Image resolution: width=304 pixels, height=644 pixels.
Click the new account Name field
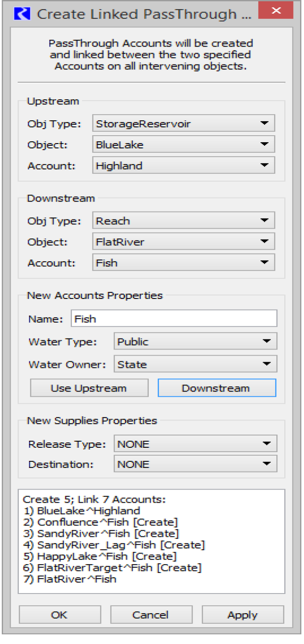pyautogui.click(x=174, y=319)
